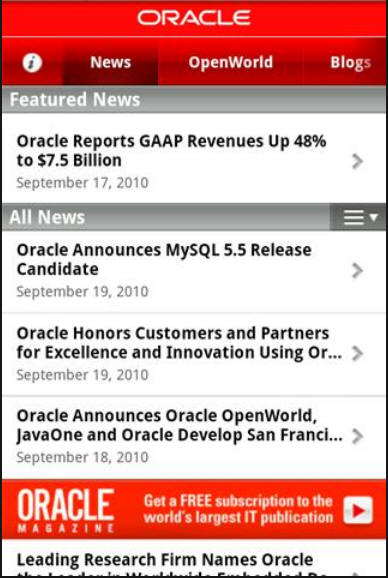Open the OpenWorld tab
Viewport: 388px width, 578px height.
click(231, 62)
